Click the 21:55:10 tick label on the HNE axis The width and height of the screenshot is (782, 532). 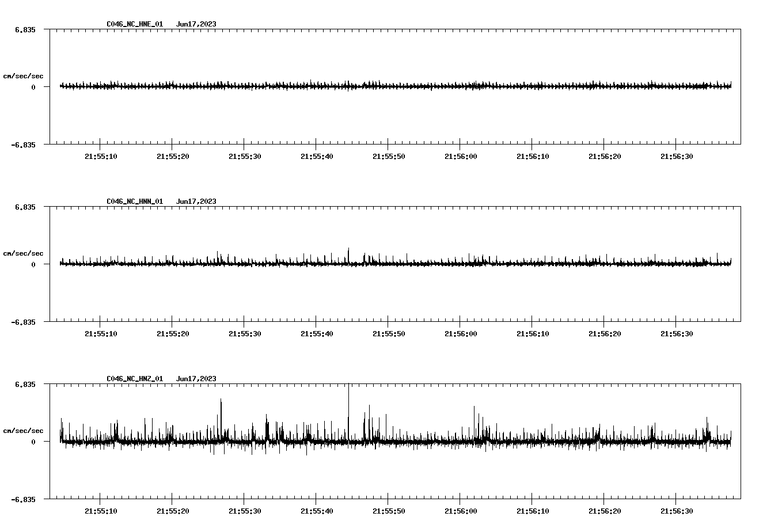tap(100, 155)
